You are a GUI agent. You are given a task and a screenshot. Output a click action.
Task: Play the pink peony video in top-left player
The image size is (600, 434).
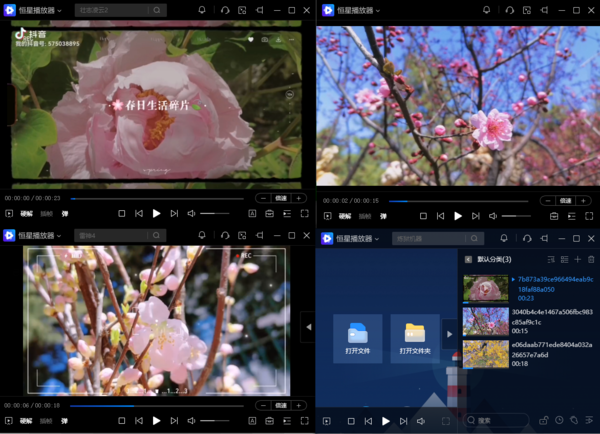coord(156,213)
